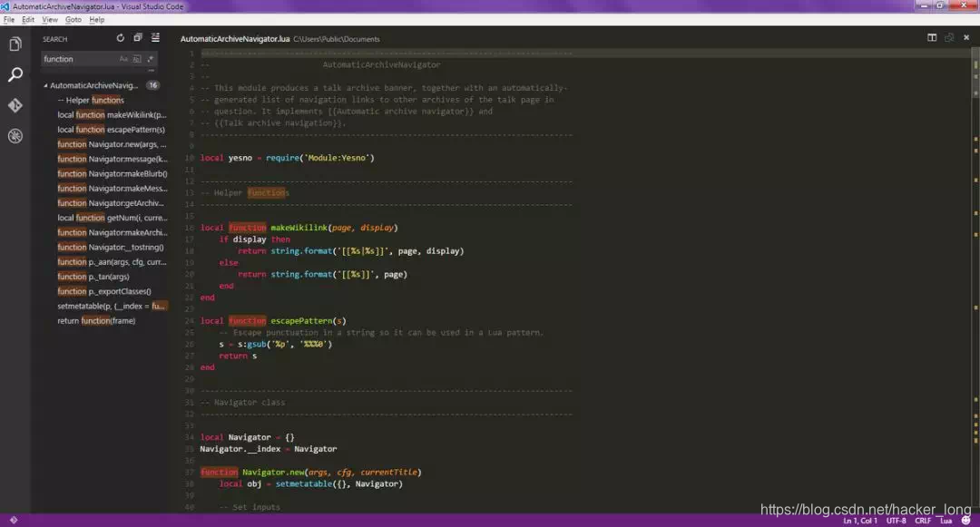Open result 'function Navigator:__tostring()'
The image size is (980, 527).
[111, 248]
